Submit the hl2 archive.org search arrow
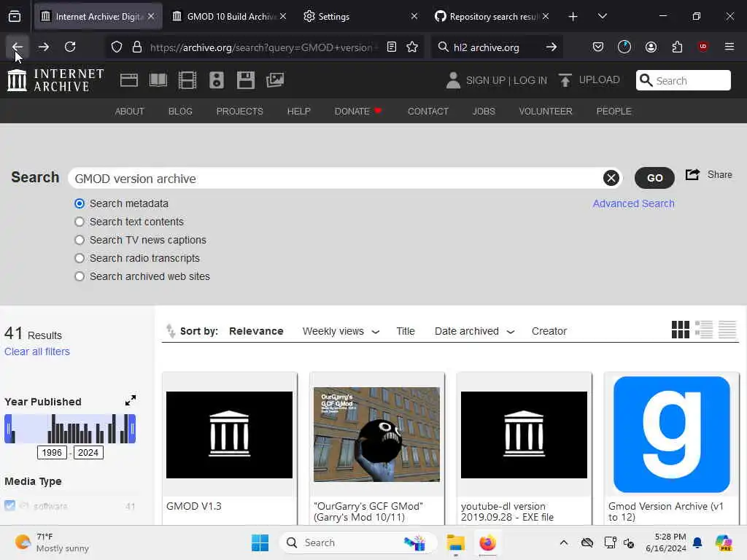The image size is (747, 560). click(x=551, y=47)
